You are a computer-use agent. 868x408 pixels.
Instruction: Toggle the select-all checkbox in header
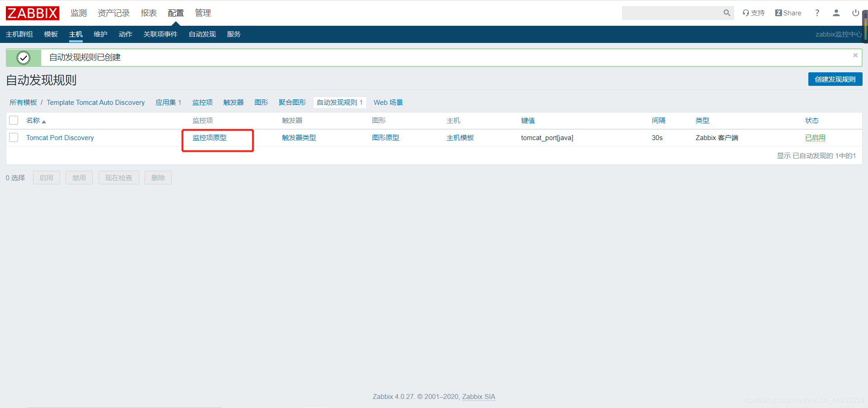(14, 120)
